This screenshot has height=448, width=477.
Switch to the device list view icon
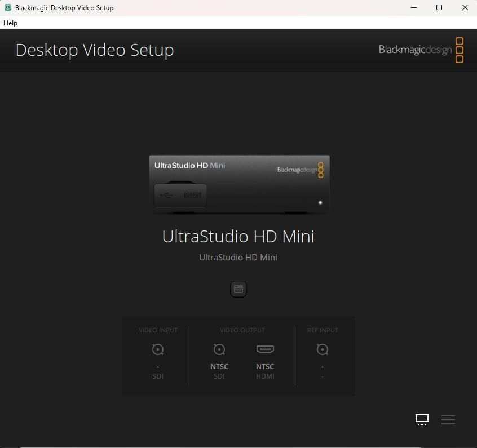[x=448, y=420]
